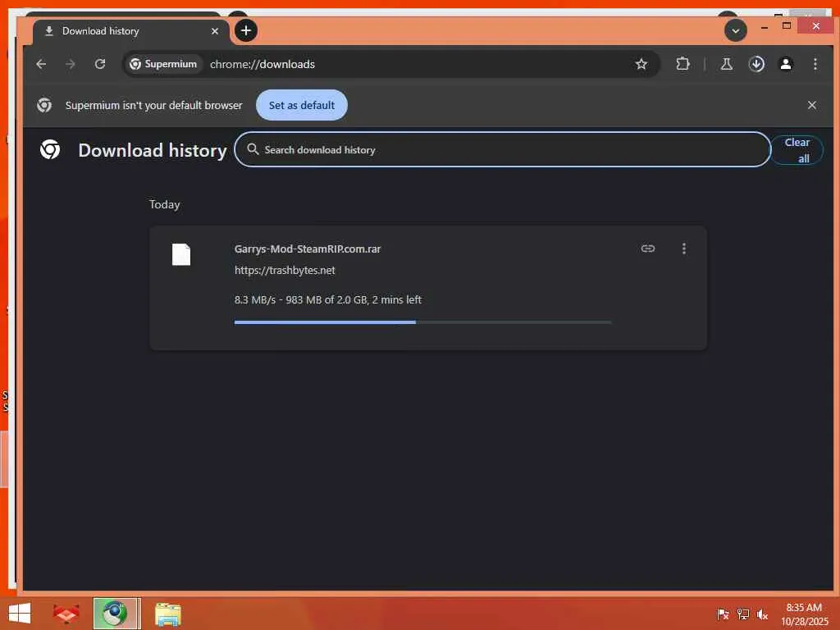The image size is (840, 630).
Task: Open the https://trashbytes.net source link
Action: click(x=285, y=270)
